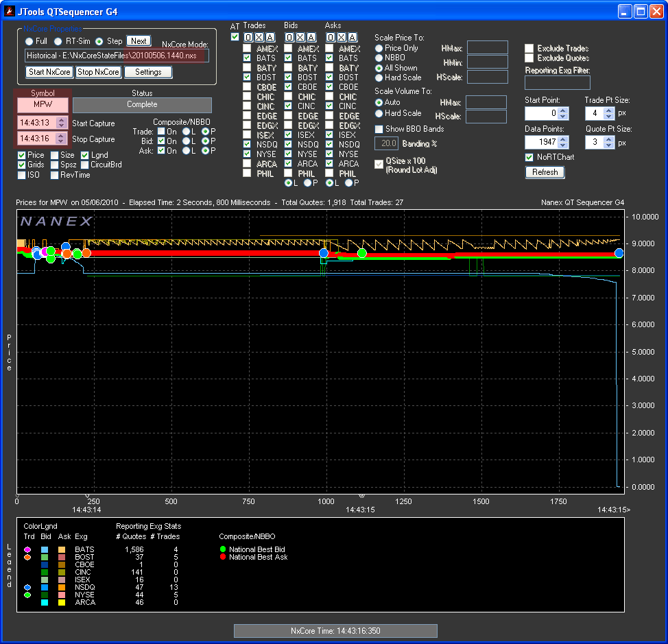Viewport: 668px width, 644px height.
Task: Toggle the Lgnd legend checkbox
Action: (x=85, y=155)
